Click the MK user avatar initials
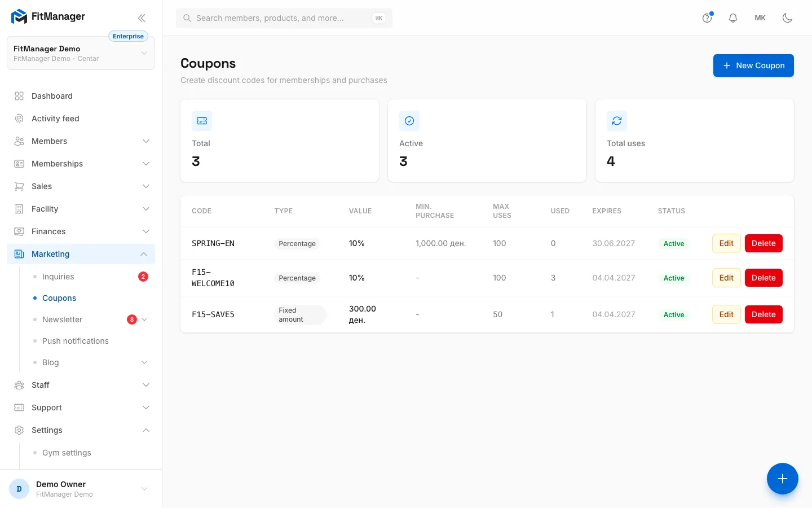Viewport: 812px width, 508px height. 760,18
